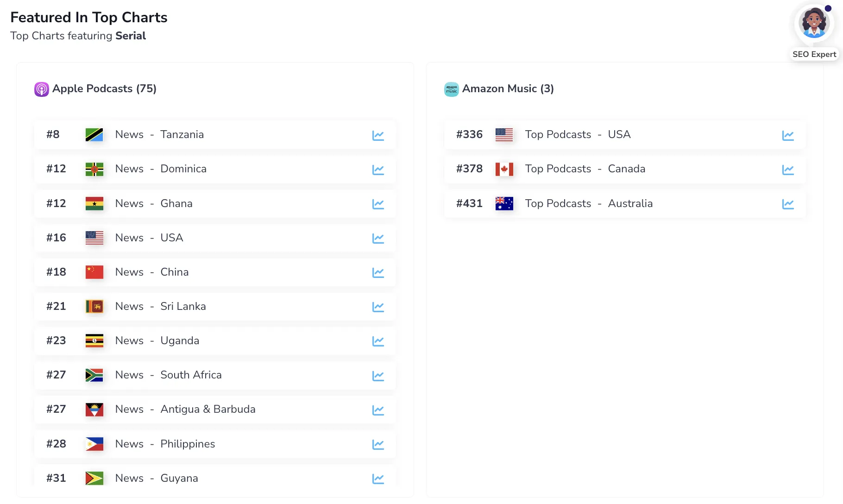Click the Dominica country text
This screenshot has height=504, width=843.
tap(183, 169)
